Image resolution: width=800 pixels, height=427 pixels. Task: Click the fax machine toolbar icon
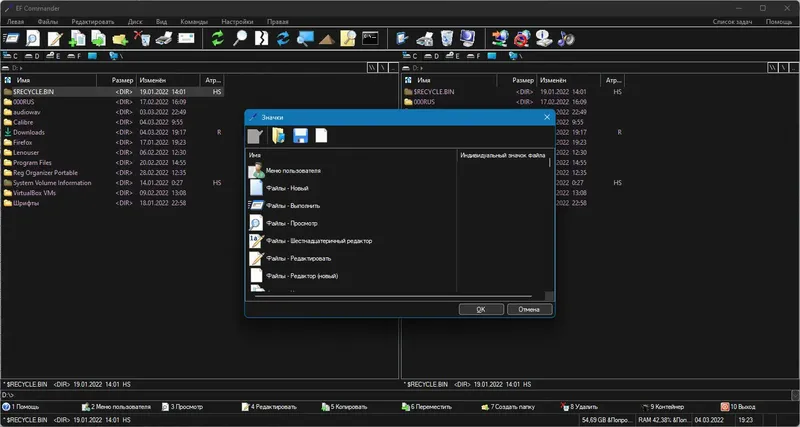click(424, 39)
